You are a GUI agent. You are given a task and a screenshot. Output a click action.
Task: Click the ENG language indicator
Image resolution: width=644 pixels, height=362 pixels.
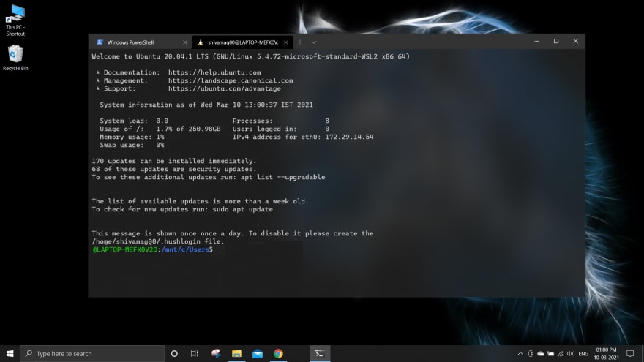coord(583,353)
